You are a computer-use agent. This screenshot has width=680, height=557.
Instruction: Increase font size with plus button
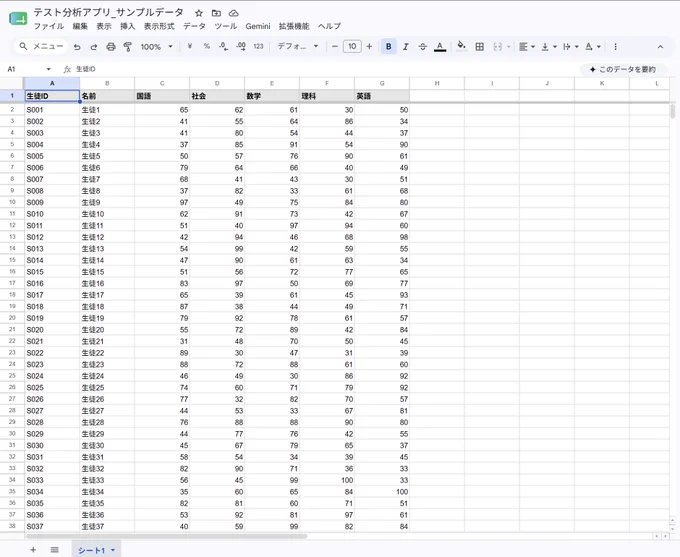[x=369, y=46]
